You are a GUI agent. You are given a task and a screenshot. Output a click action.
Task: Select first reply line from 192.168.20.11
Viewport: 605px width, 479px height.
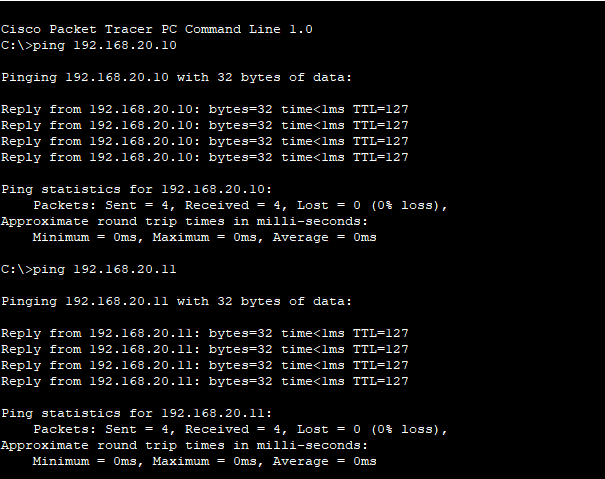tap(205, 333)
